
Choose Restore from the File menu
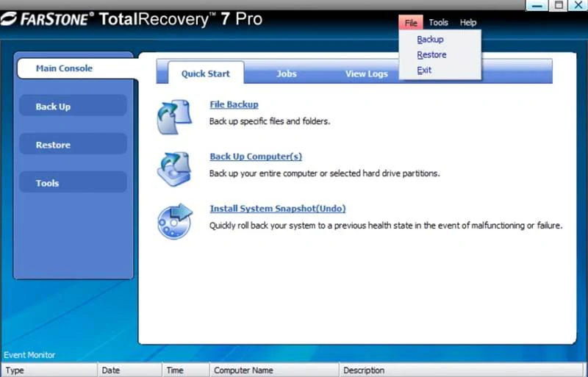click(431, 55)
